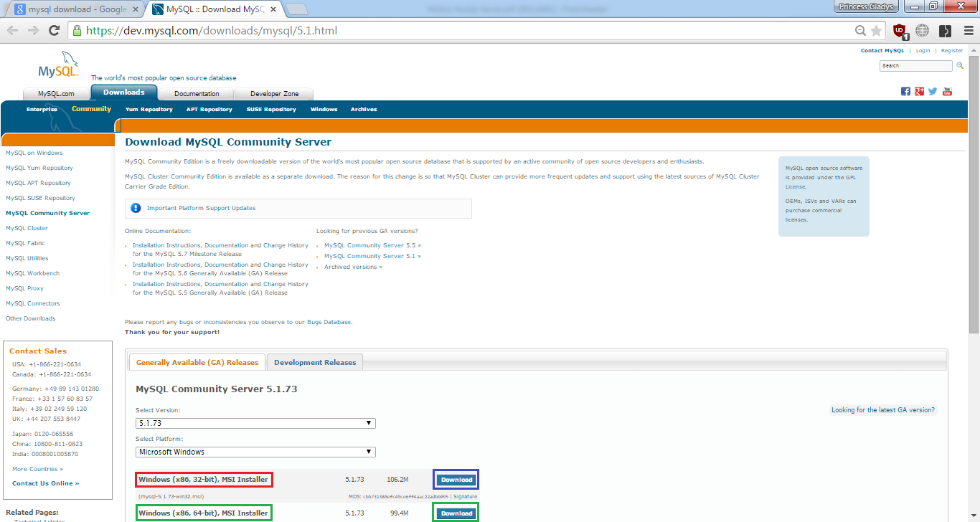Bookmark this page with the star icon
Image resolution: width=980 pixels, height=522 pixels.
pyautogui.click(x=876, y=31)
